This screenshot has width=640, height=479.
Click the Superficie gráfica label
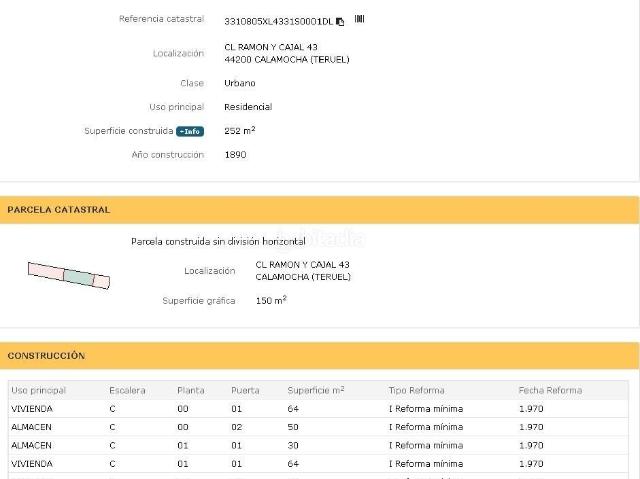[199, 301]
